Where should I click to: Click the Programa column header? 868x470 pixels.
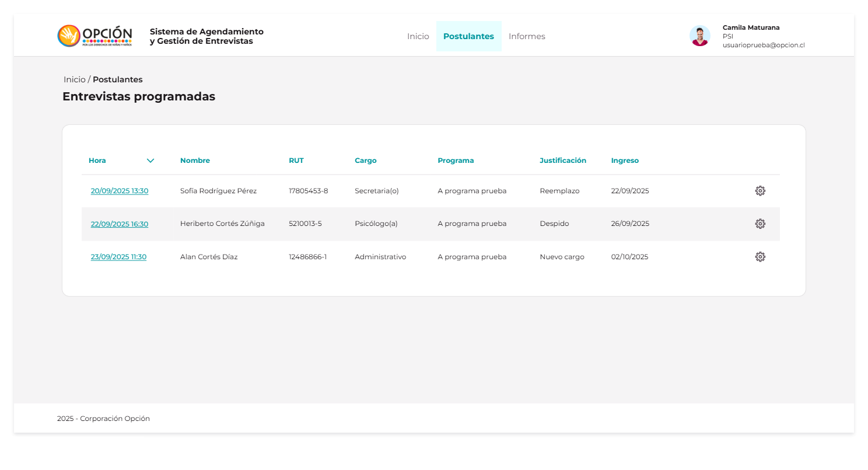point(456,161)
